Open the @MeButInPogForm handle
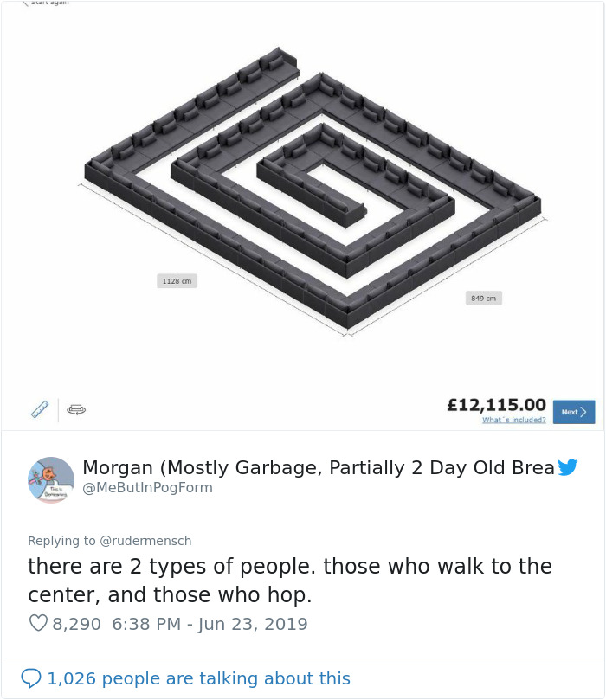This screenshot has width=606, height=700. [x=147, y=487]
